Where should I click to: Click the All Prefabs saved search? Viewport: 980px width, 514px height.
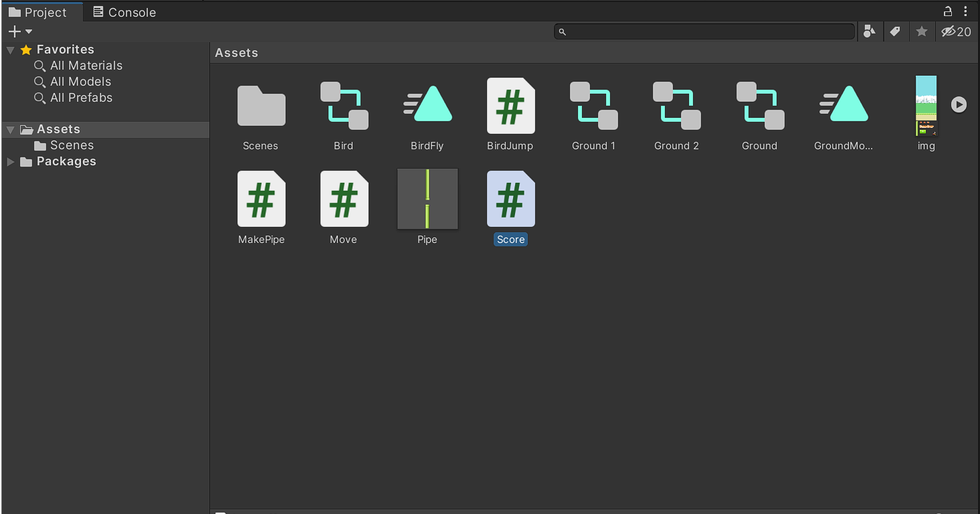[81, 98]
